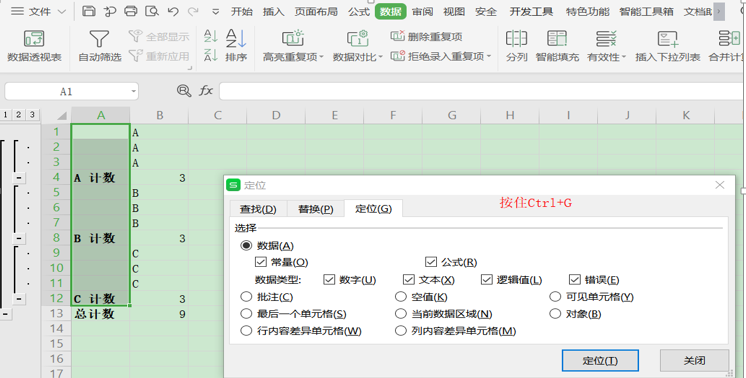The height and width of the screenshot is (378, 746).
Task: Click the Undo arrow icon
Action: tap(173, 11)
